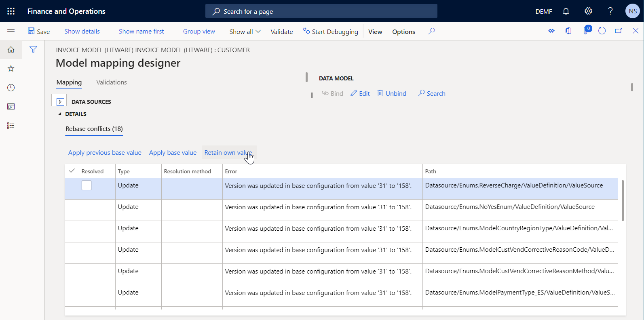
Task: Go to Home in the sidebar
Action: [11, 50]
